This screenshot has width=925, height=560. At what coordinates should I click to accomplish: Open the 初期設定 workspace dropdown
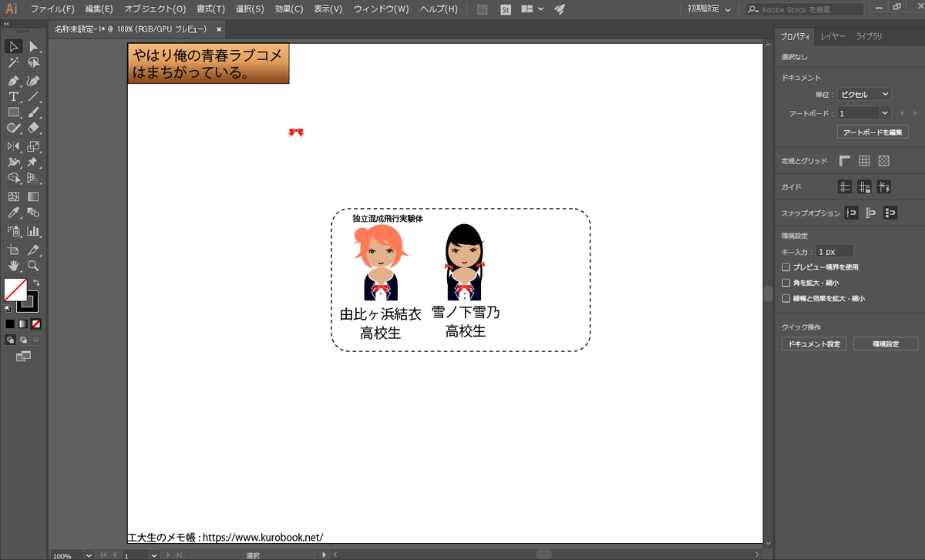[710, 8]
